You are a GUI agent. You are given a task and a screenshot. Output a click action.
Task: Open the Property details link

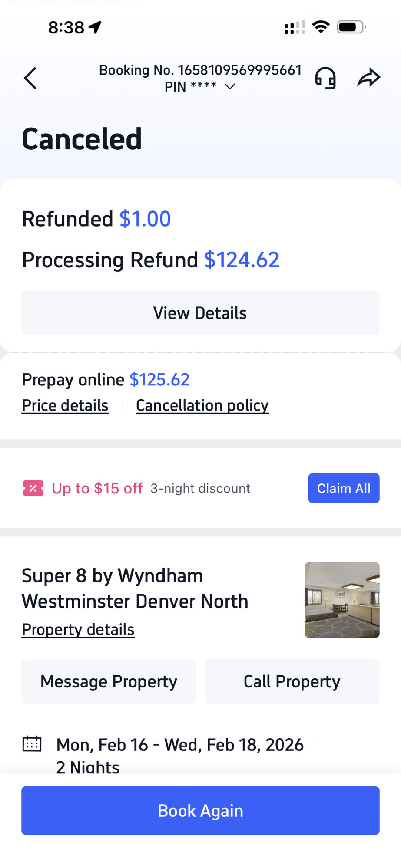pyautogui.click(x=78, y=629)
